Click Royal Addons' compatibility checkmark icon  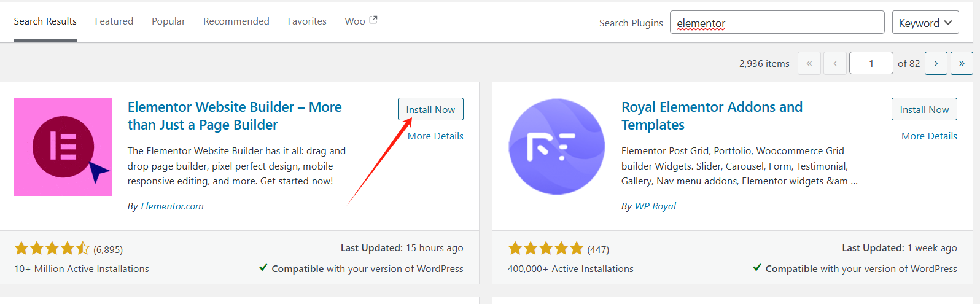757,268
